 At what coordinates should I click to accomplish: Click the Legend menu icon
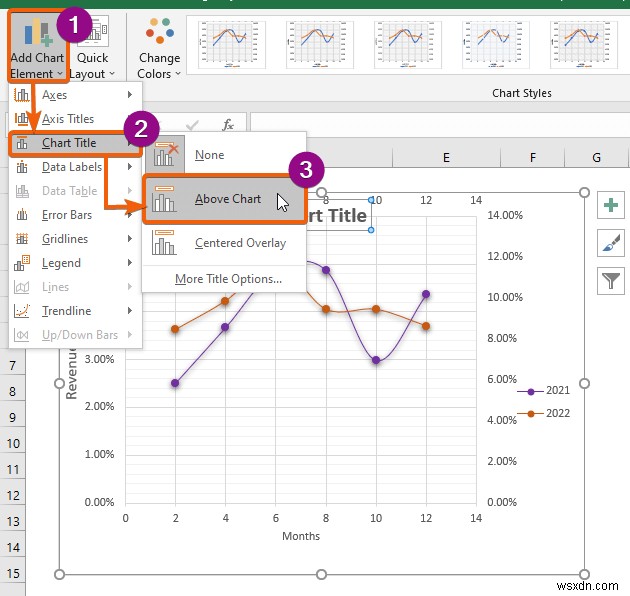coord(22,263)
